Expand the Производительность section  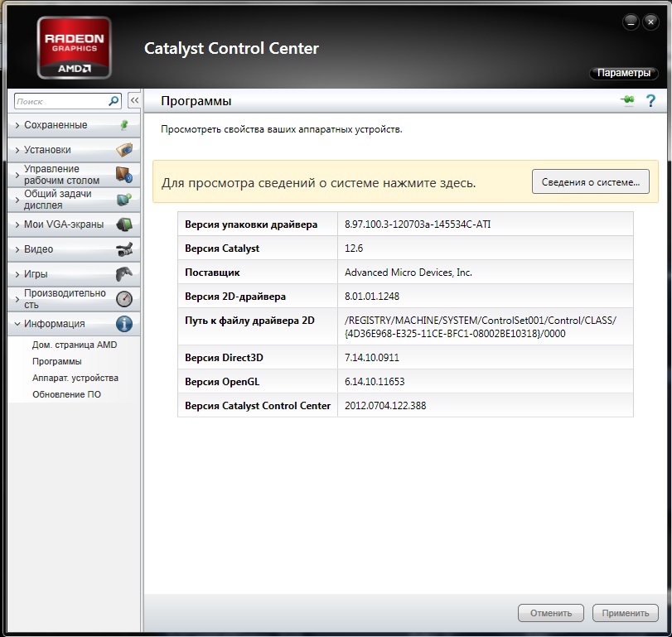[x=17, y=299]
